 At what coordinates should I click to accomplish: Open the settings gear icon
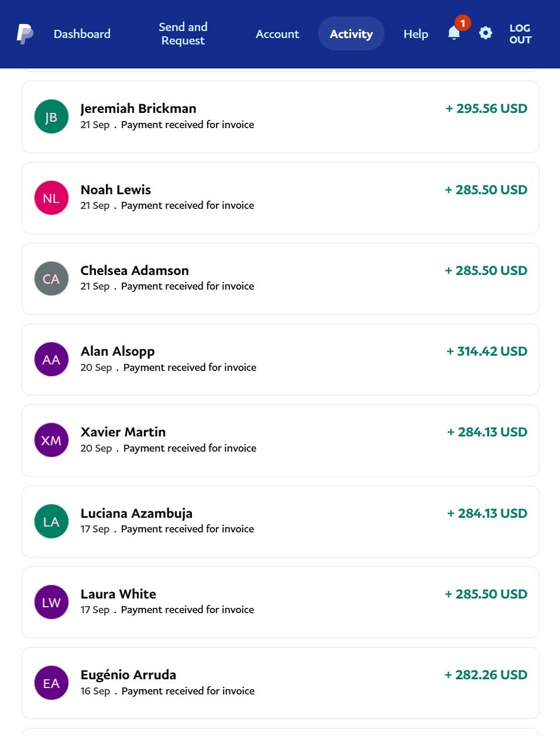(486, 33)
